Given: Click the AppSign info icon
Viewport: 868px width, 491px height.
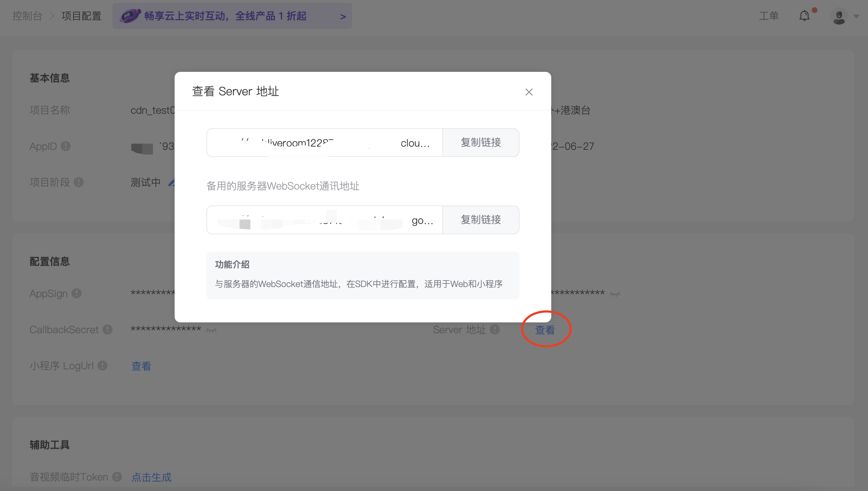Looking at the screenshot, I should (76, 294).
